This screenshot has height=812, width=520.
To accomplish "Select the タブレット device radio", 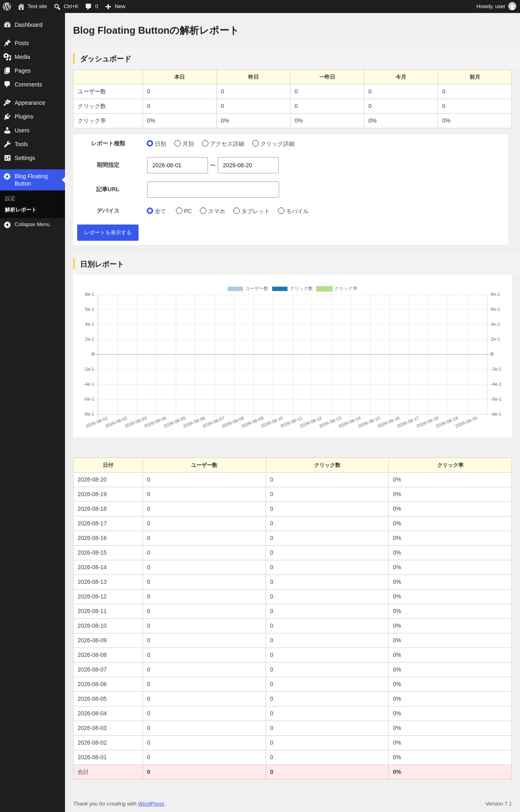I will pyautogui.click(x=236, y=211).
